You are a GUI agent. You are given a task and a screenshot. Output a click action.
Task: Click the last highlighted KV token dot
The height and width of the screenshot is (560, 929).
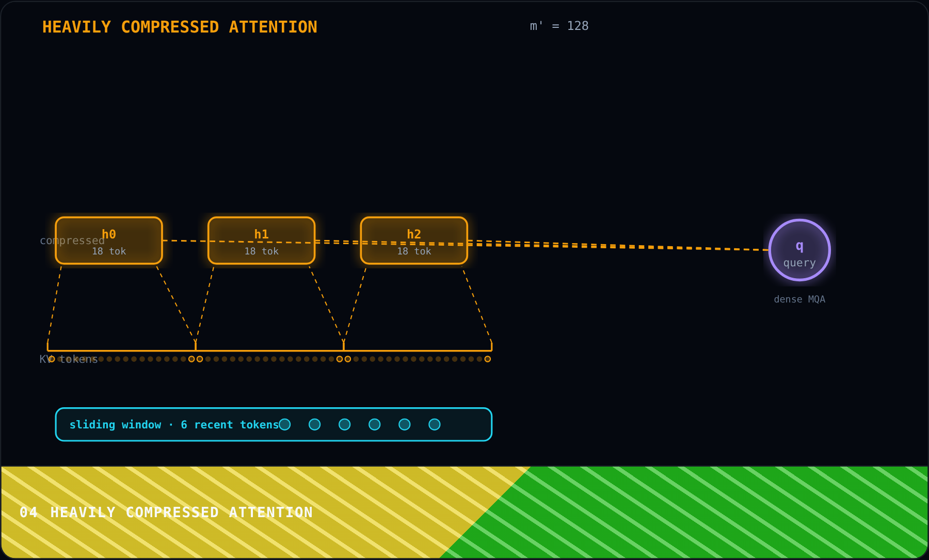click(488, 359)
